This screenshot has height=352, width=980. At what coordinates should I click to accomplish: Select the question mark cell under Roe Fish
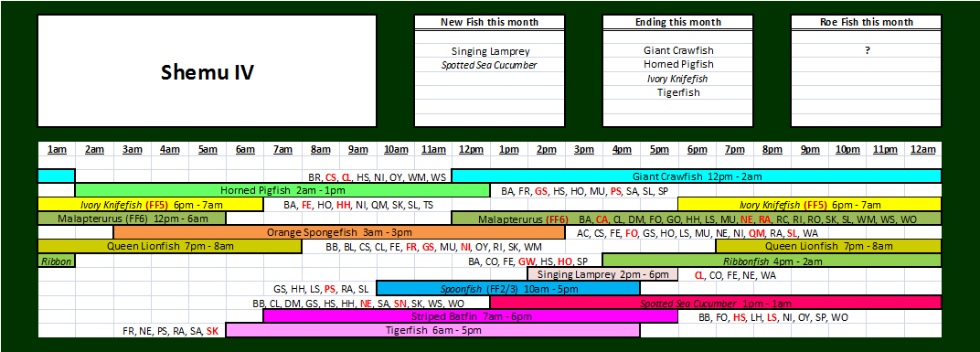coord(867,50)
